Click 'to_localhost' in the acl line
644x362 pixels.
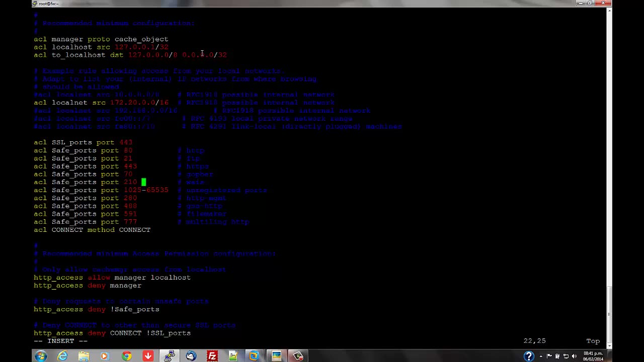coord(78,55)
